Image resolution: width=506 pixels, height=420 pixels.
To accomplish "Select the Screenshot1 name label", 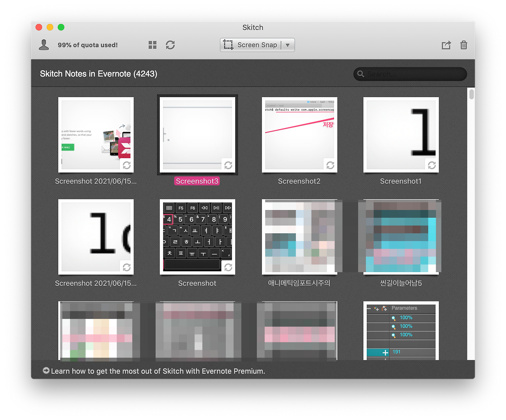I will coord(401,181).
